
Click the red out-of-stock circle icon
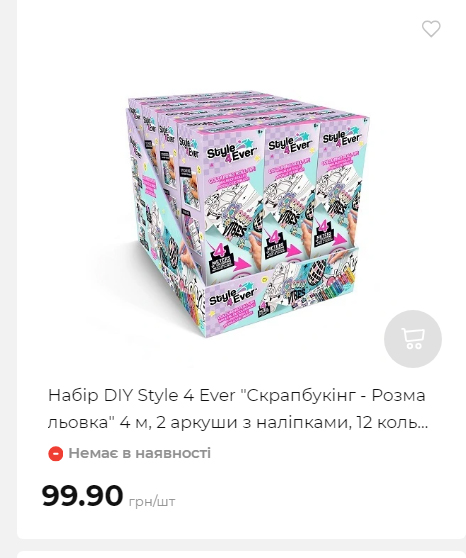click(x=56, y=453)
